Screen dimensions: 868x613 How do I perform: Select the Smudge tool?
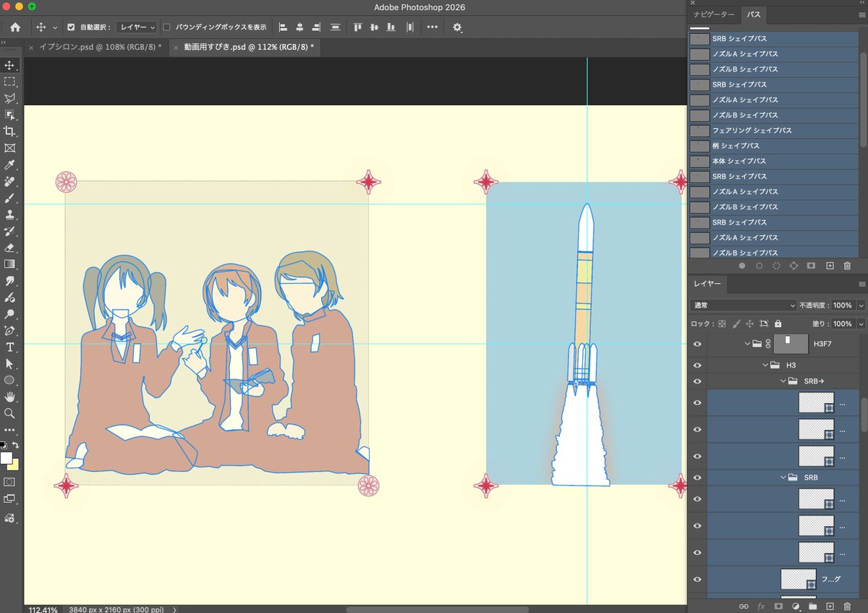coord(9,281)
